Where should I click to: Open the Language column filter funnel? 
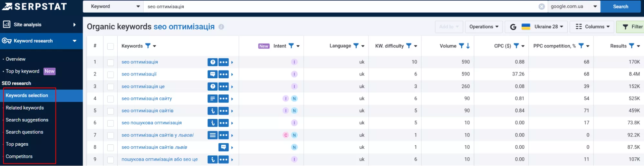click(356, 46)
